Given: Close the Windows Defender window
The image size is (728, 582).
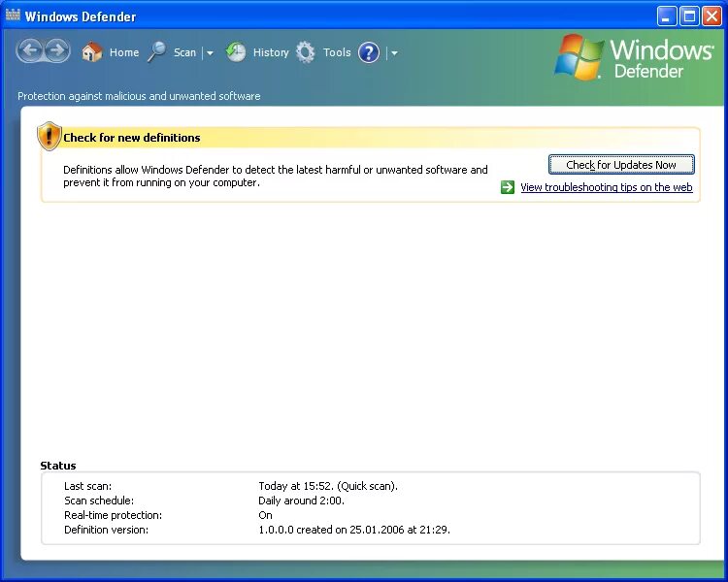Looking at the screenshot, I should click(x=711, y=16).
